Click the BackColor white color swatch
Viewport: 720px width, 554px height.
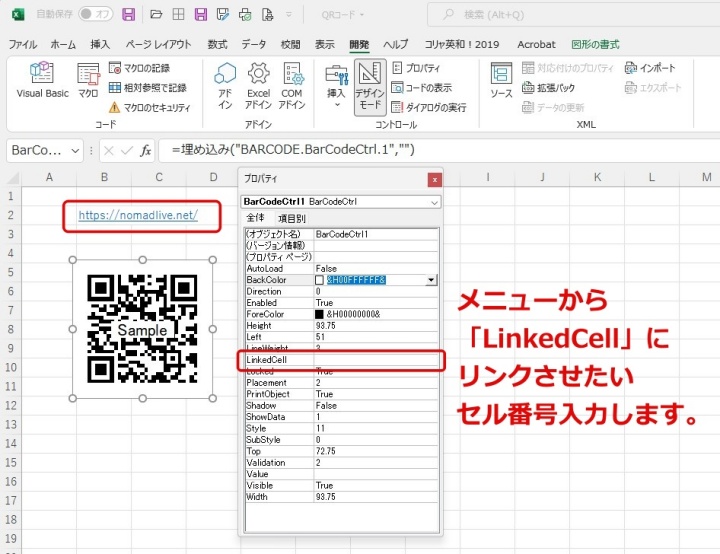click(319, 280)
